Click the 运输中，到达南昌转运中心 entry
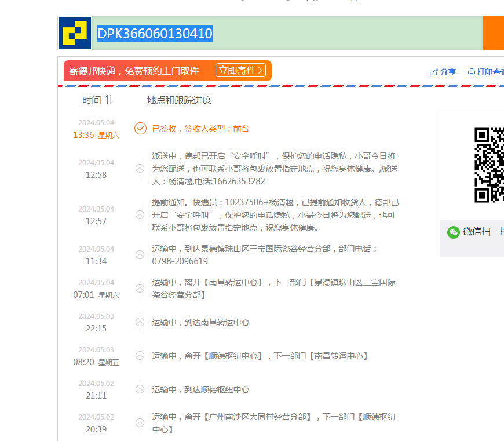Screen dimensions: 504x441 (200, 322)
